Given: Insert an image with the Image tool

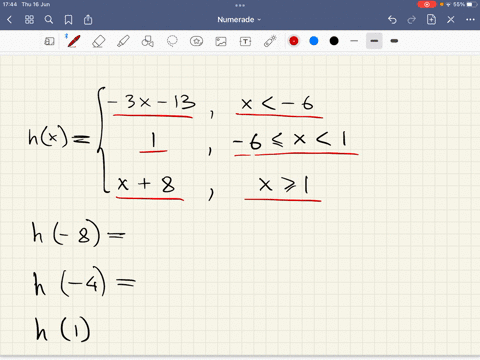Looking at the screenshot, I should (x=221, y=41).
